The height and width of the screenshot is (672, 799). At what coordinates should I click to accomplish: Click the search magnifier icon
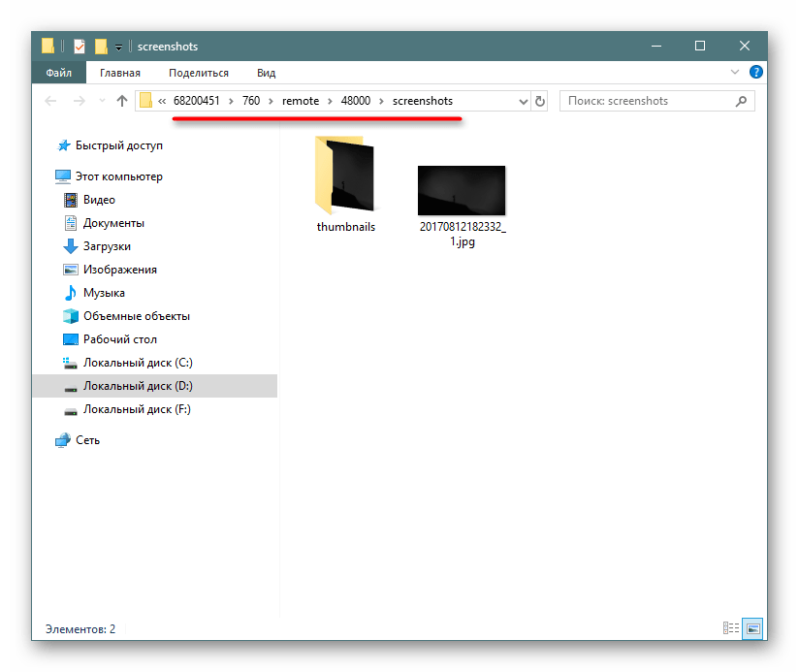(x=742, y=101)
